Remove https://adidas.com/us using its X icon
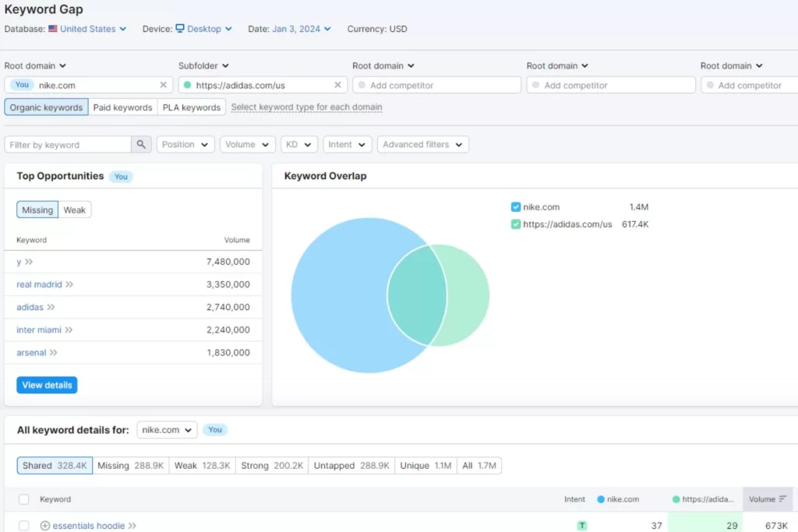The image size is (798, 532). 337,84
